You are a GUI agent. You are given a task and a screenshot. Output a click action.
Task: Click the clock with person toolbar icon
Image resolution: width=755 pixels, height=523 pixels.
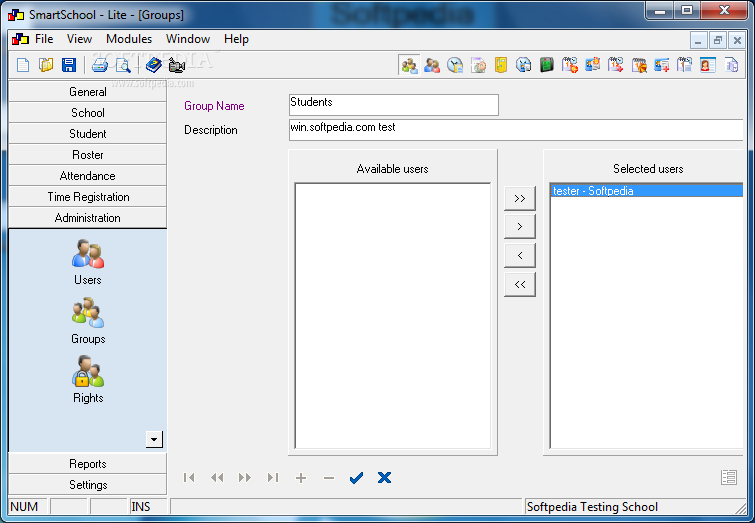[523, 65]
